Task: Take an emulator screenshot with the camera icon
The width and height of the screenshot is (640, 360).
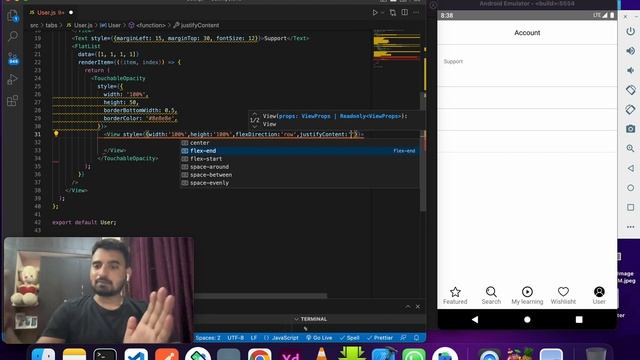Action: (630, 129)
